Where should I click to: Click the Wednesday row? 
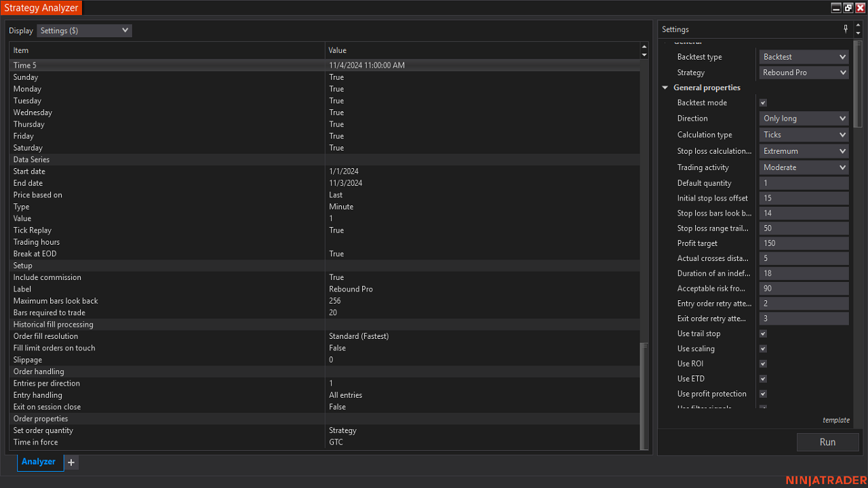(325, 113)
